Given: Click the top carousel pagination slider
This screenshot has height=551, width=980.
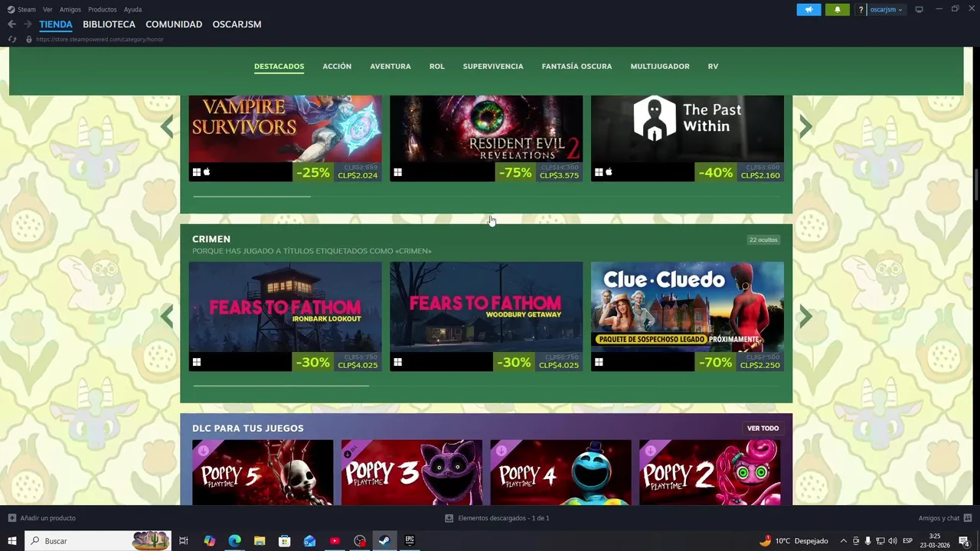Looking at the screenshot, I should pyautogui.click(x=252, y=197).
